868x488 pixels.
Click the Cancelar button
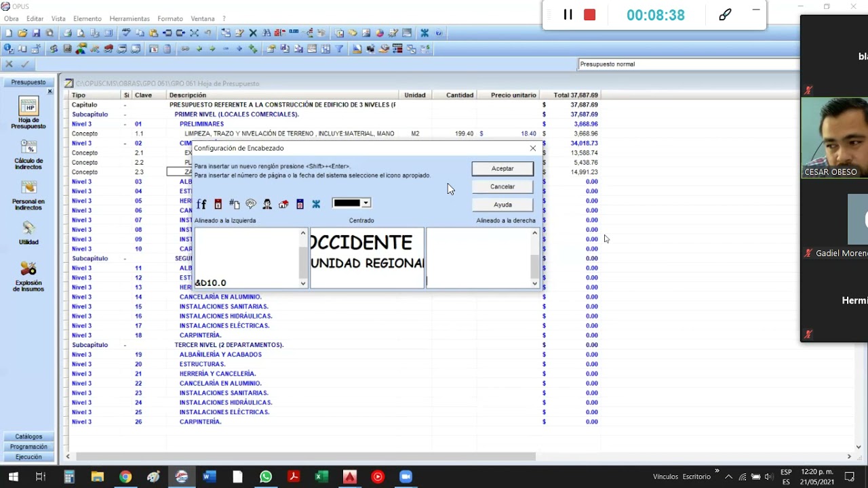502,186
